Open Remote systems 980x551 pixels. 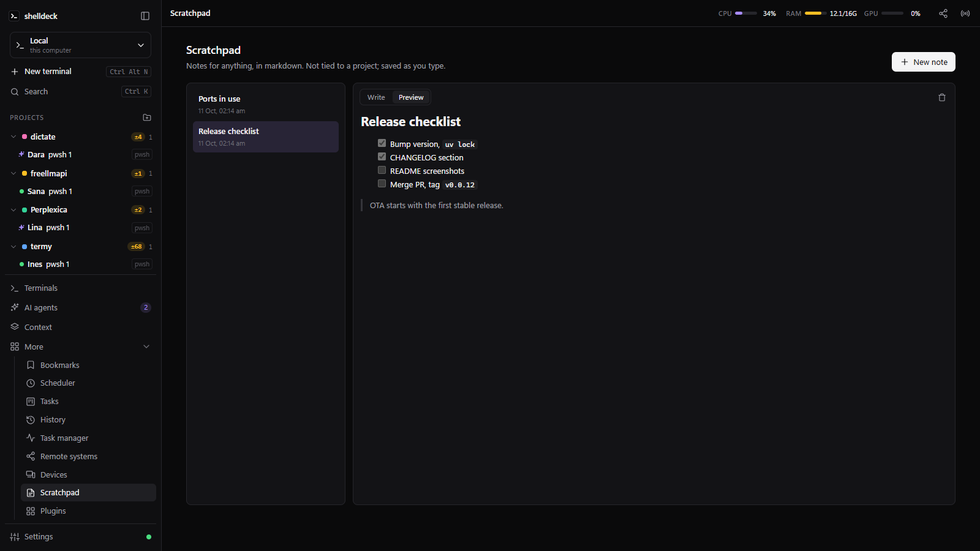tap(88, 457)
